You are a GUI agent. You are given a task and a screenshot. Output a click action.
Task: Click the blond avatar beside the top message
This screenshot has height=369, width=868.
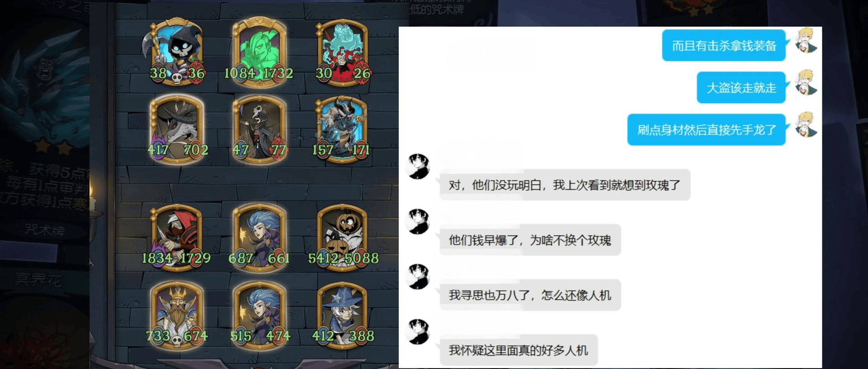[x=806, y=40]
